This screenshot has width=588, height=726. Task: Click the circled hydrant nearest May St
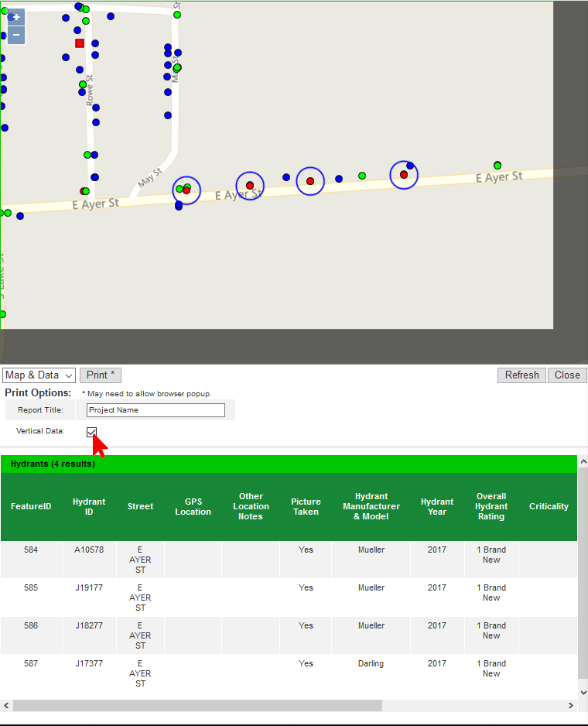pos(186,190)
